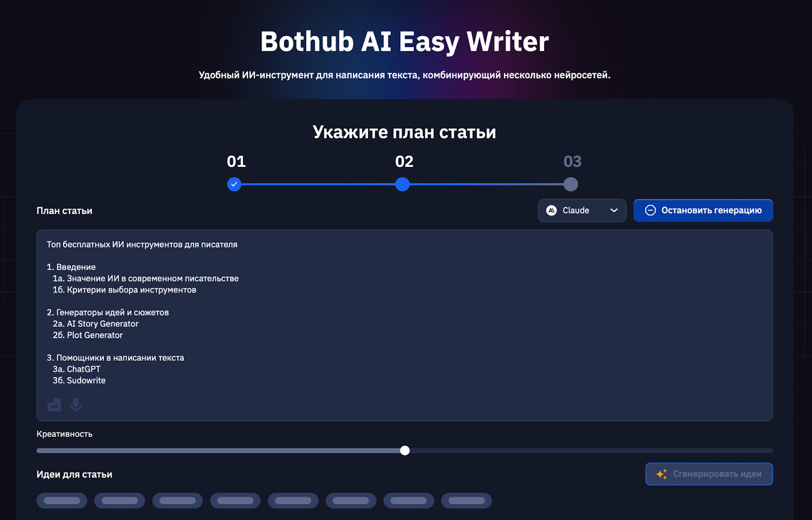Click the microphone voice input icon
The width and height of the screenshot is (812, 520).
point(76,404)
